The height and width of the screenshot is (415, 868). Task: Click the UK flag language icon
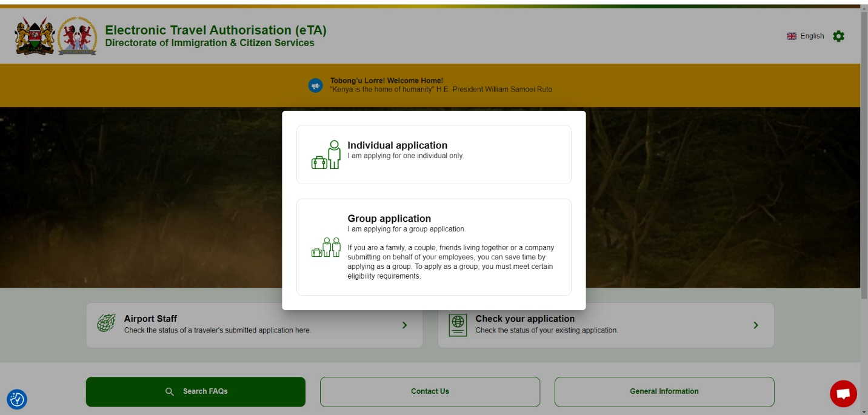[792, 36]
